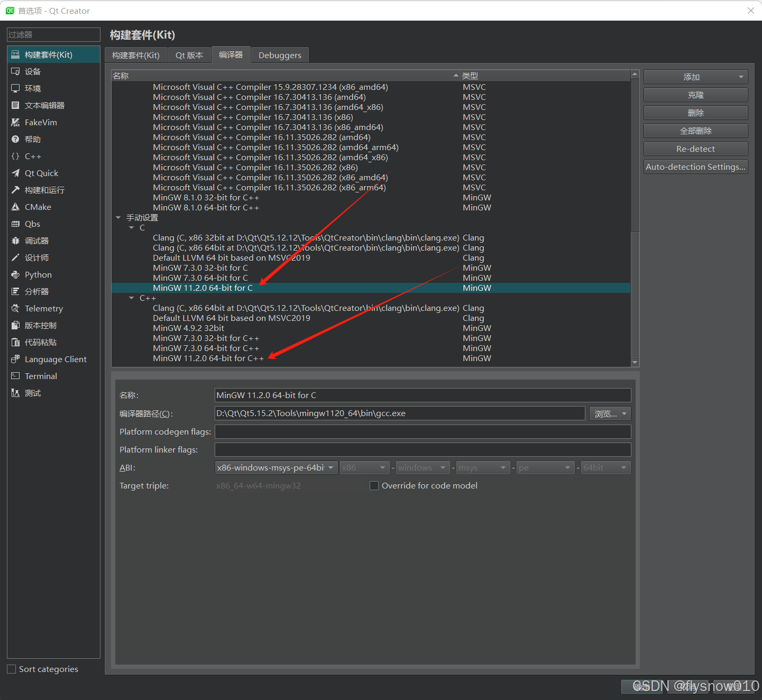
Task: Open the ABI word width 64bit dropdown
Action: coord(606,467)
